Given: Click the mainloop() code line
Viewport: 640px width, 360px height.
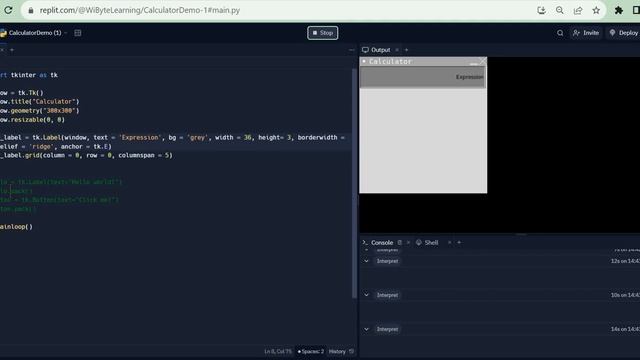Looking at the screenshot, I should (16, 227).
